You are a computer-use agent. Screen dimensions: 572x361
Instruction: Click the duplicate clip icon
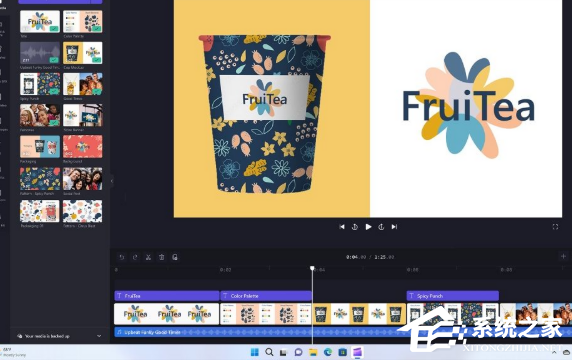175,257
